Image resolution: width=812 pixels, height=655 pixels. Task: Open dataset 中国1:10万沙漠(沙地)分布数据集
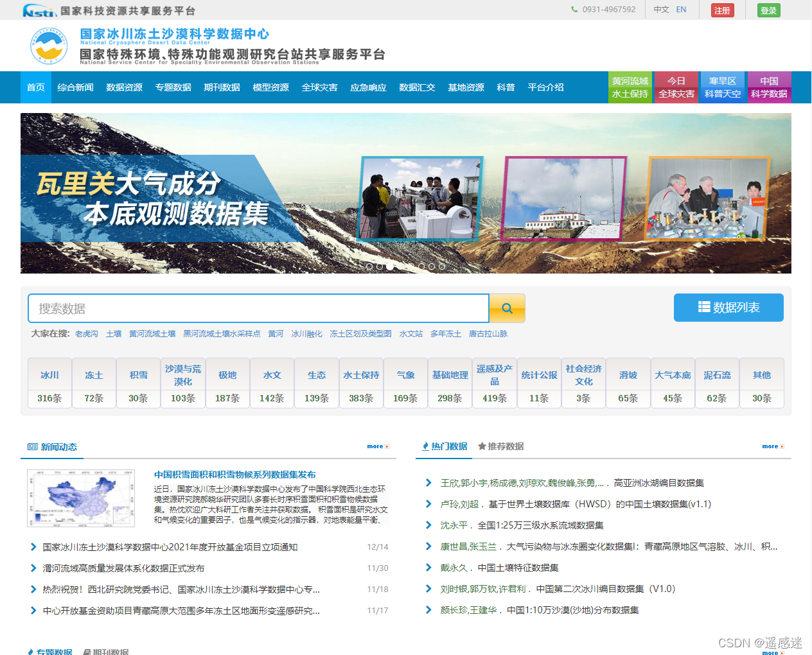(x=572, y=610)
